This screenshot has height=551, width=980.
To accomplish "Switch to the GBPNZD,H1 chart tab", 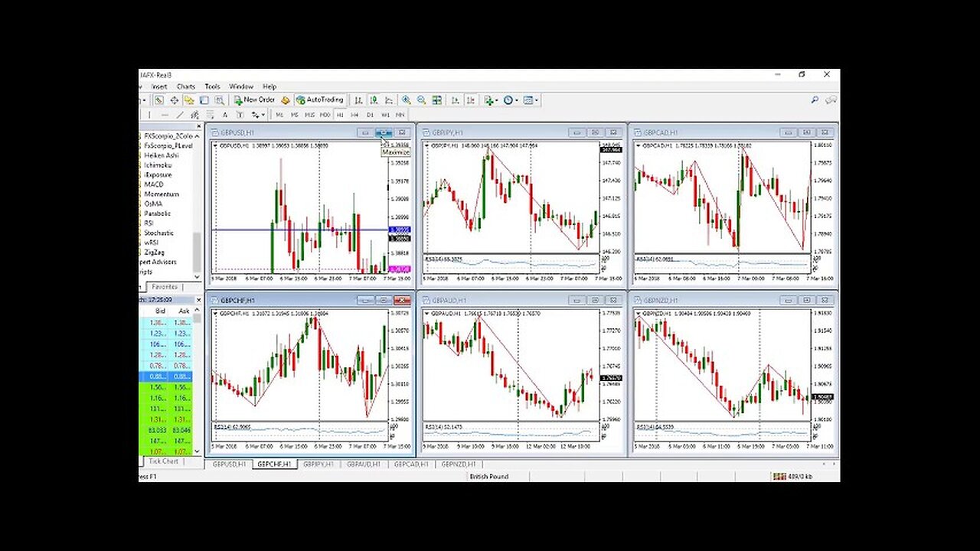I will coord(458,464).
